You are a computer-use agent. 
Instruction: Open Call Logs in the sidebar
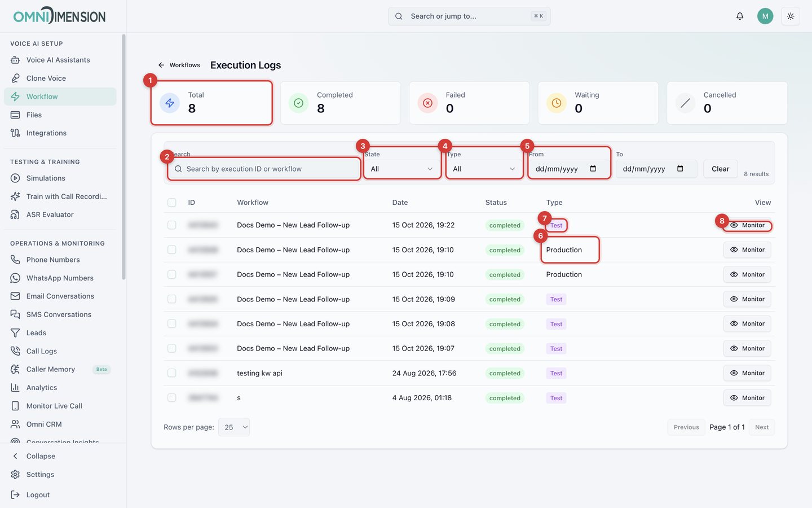(60, 351)
